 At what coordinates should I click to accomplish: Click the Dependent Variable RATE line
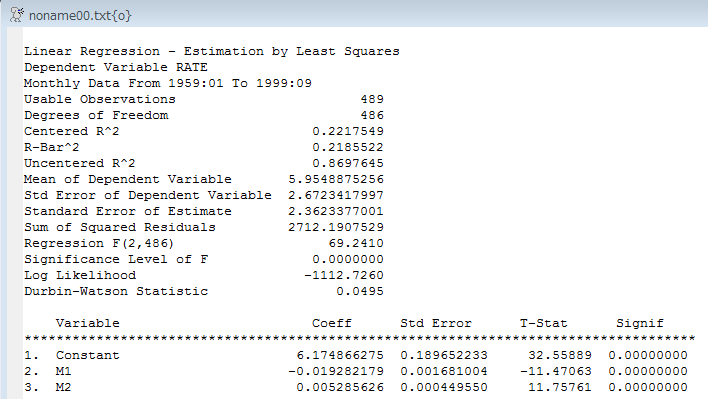(116, 67)
